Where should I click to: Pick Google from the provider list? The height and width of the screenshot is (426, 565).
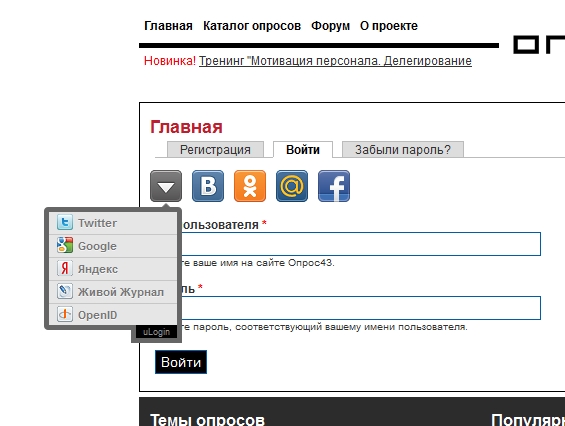pos(113,246)
